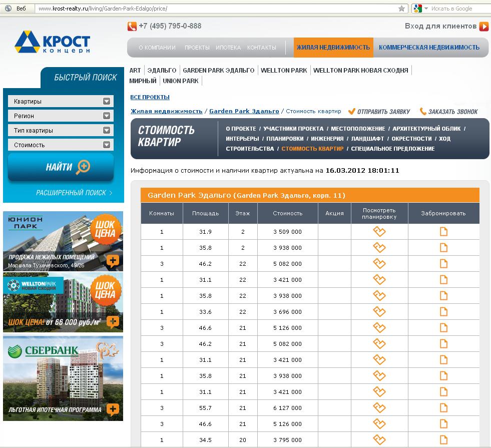Go to the Проекты menu item
Image resolution: width=491 pixels, height=448 pixels.
coord(197,48)
